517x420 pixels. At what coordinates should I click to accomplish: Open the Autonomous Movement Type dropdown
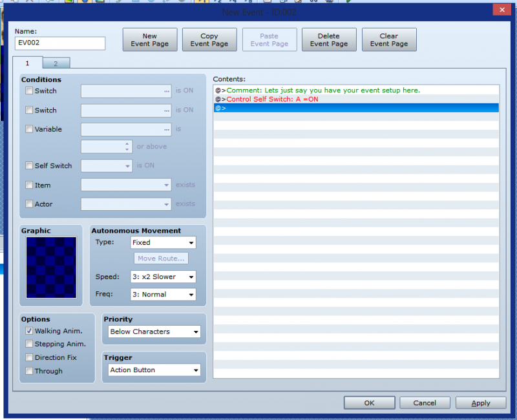point(163,242)
